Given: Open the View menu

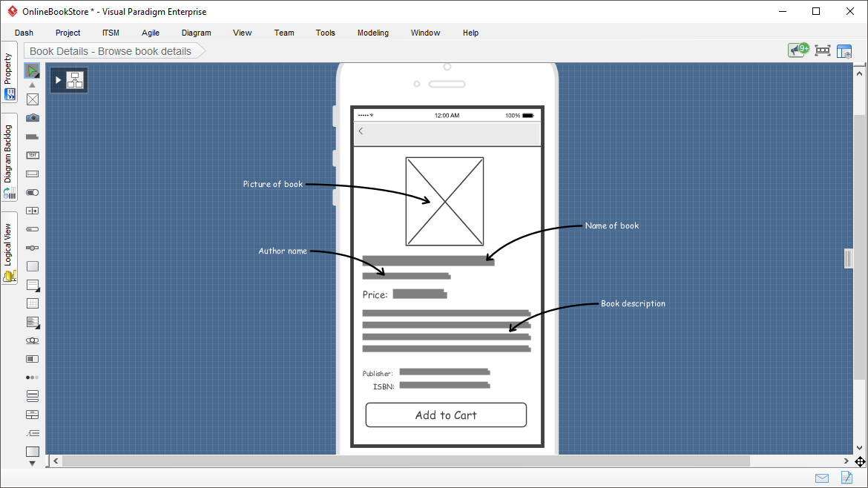Looking at the screenshot, I should coord(242,33).
